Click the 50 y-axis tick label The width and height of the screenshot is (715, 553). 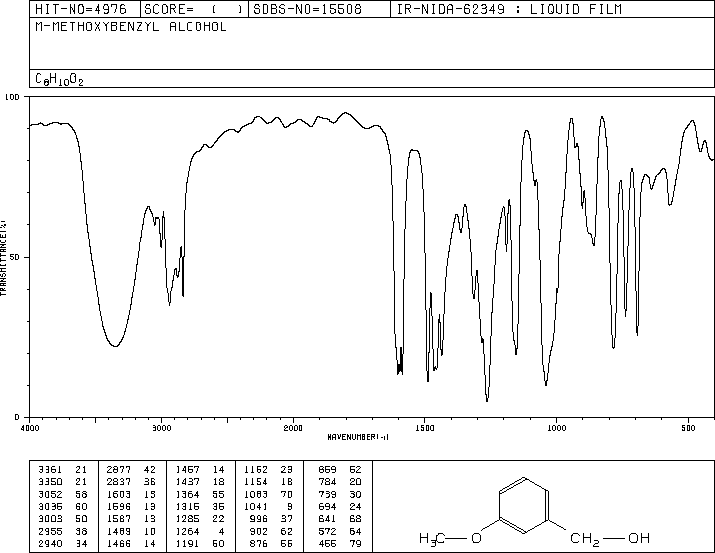(15, 257)
